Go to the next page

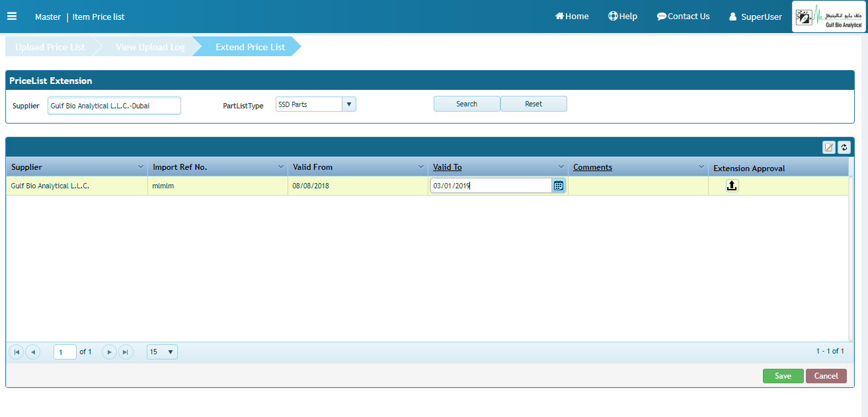[x=110, y=352]
